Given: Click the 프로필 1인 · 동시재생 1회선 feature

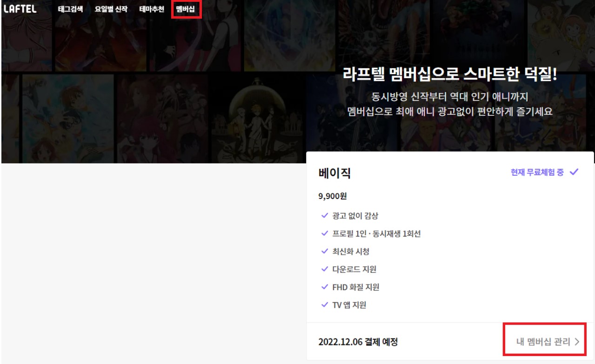Looking at the screenshot, I should point(376,234).
